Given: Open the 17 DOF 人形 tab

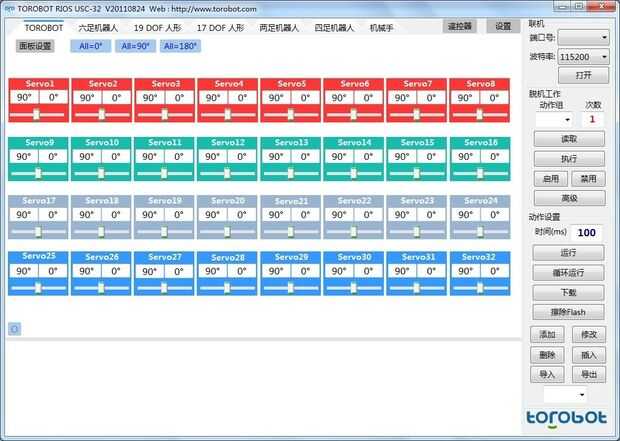Looking at the screenshot, I should [220, 28].
